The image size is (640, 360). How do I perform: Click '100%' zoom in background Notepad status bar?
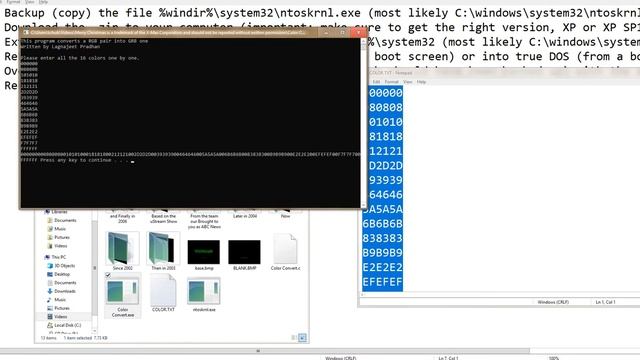point(554,358)
